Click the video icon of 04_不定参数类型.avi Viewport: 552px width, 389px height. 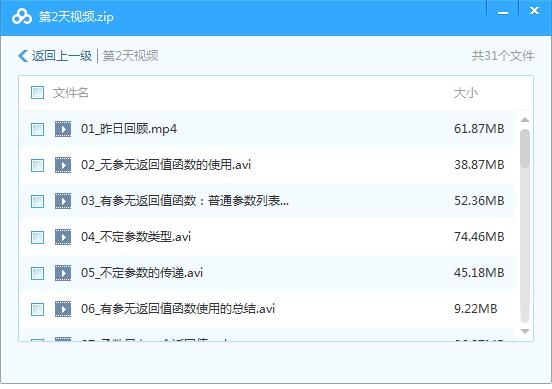click(x=63, y=237)
